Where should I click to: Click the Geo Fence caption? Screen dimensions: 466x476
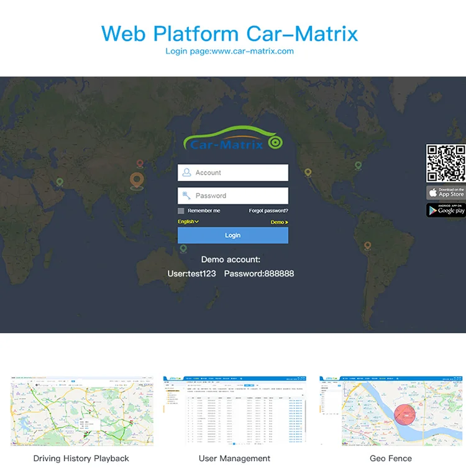tap(391, 459)
